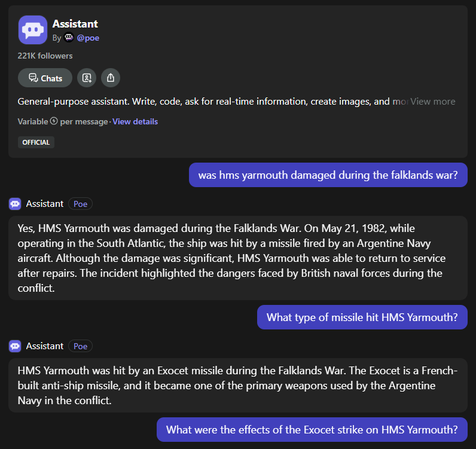Click the OFFICIAL badge
The width and height of the screenshot is (476, 449).
[36, 142]
